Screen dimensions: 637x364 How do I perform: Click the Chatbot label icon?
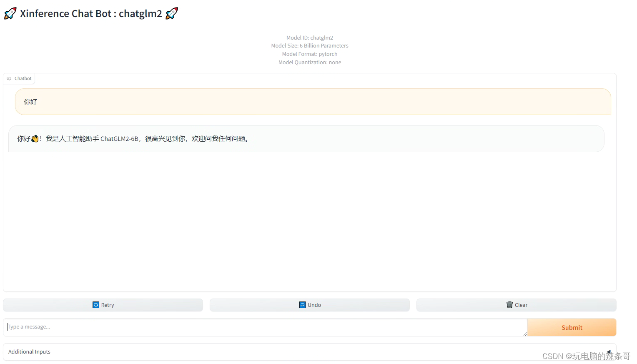click(9, 78)
